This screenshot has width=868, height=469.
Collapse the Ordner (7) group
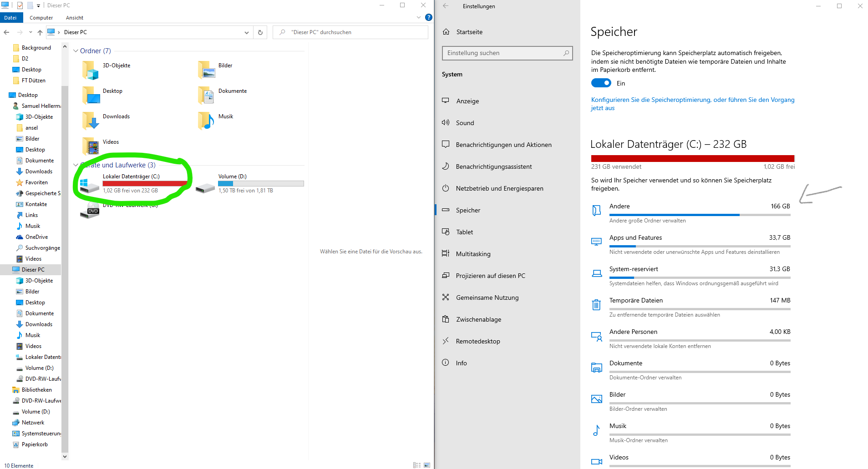click(76, 51)
